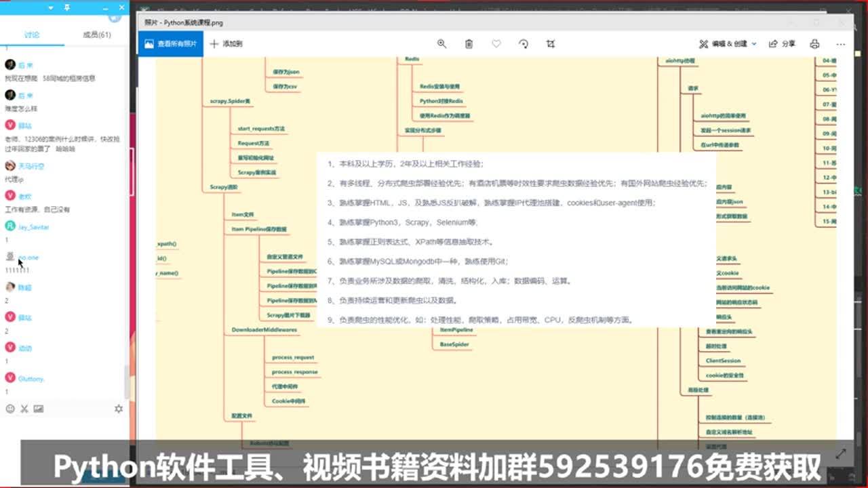
Task: Click the 分享 share button
Action: pyautogui.click(x=782, y=43)
